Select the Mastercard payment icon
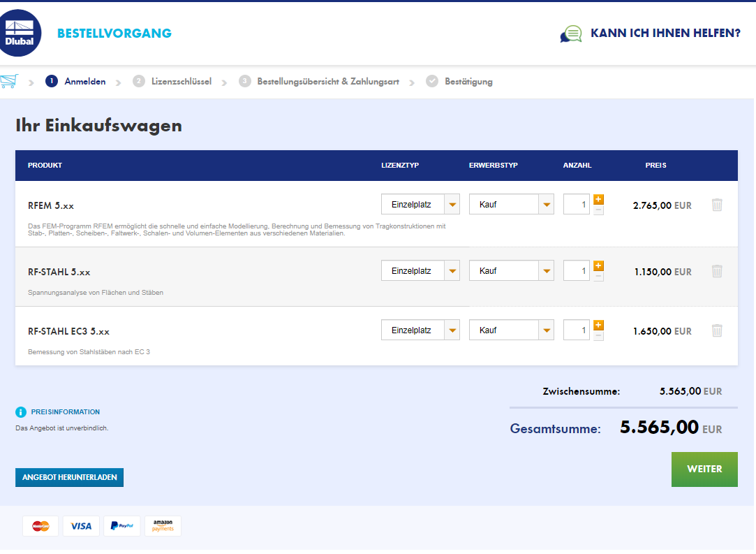Screen dimensions: 756x554 (x=40, y=525)
